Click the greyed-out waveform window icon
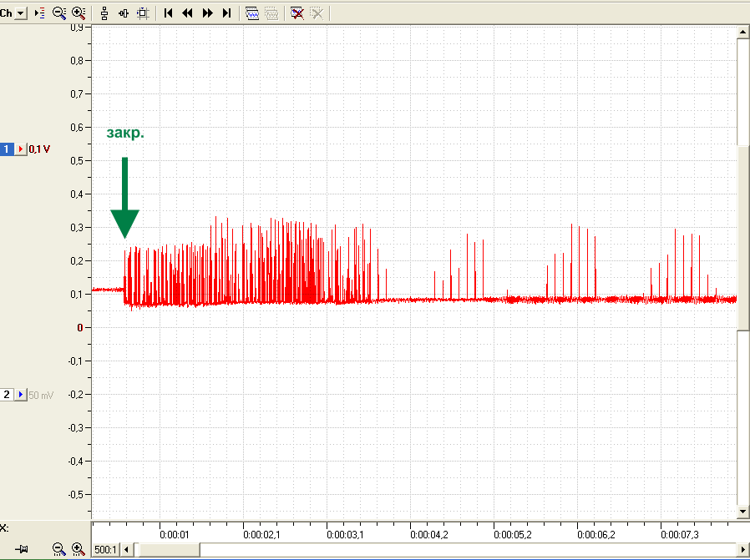The width and height of the screenshot is (750, 560). tap(271, 13)
